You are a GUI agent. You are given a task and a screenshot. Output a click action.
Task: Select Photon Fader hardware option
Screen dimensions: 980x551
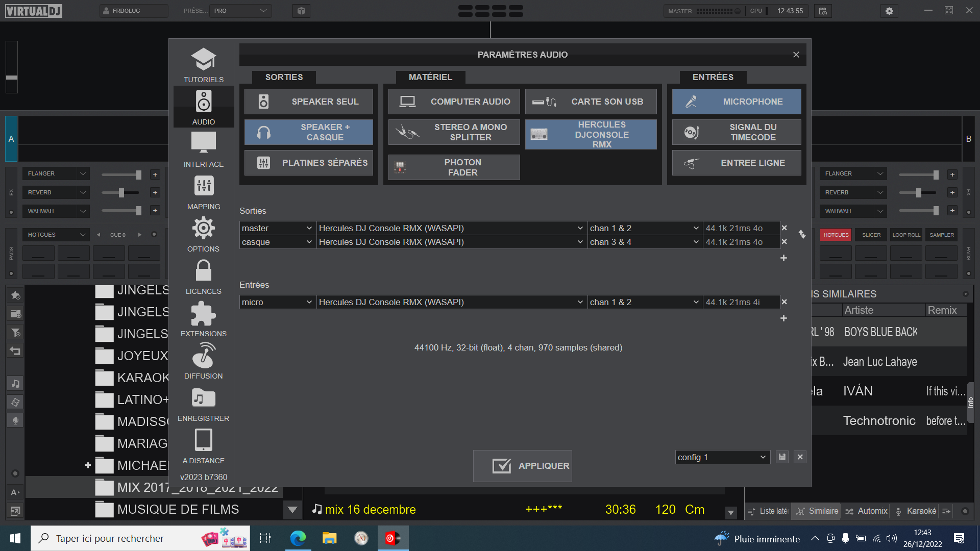pos(454,167)
